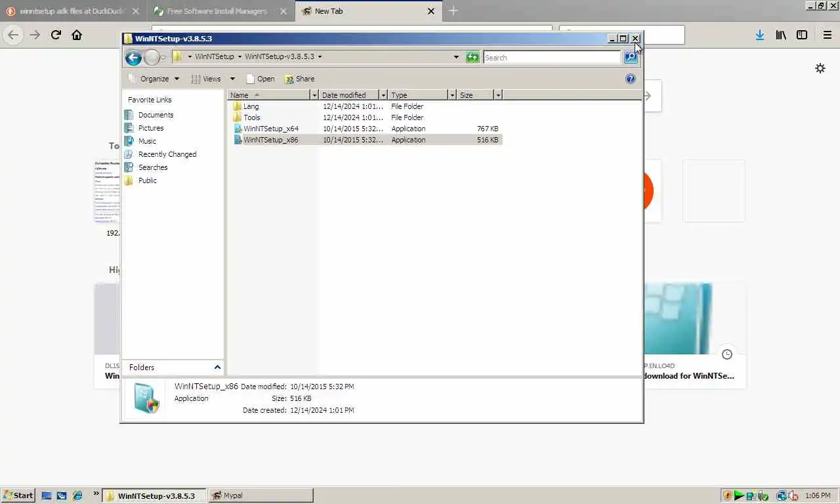The image size is (840, 504).
Task: Expand the address bar history dropdown
Action: 456,57
